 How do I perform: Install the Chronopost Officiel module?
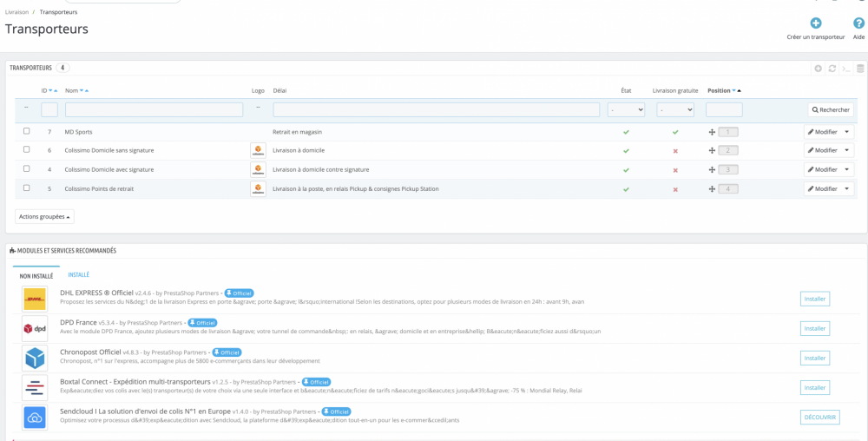815,358
